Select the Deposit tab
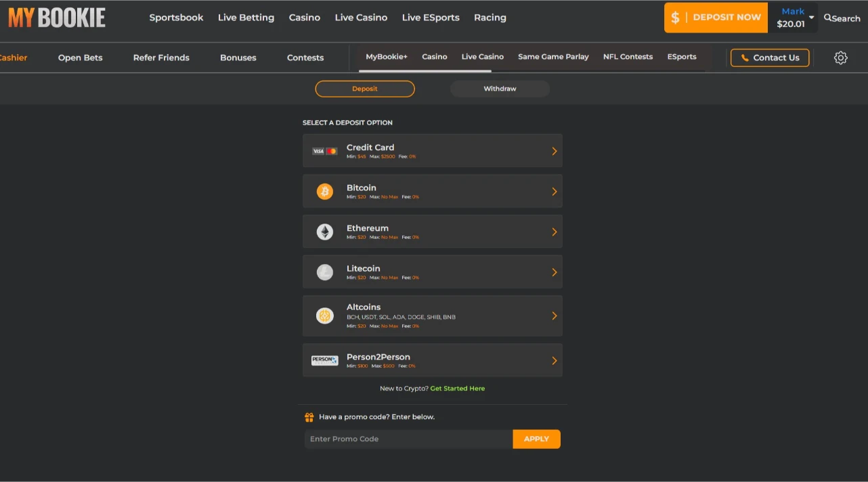The image size is (868, 482). (x=365, y=89)
